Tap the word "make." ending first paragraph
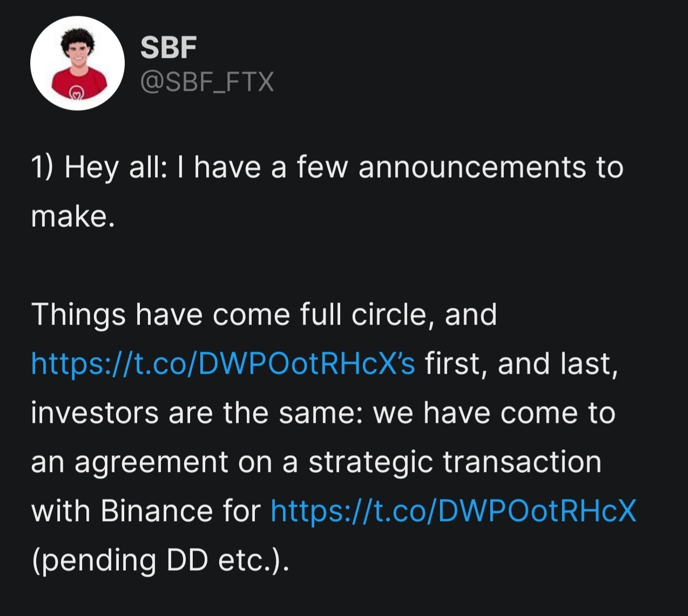The height and width of the screenshot is (616, 688). [x=73, y=216]
